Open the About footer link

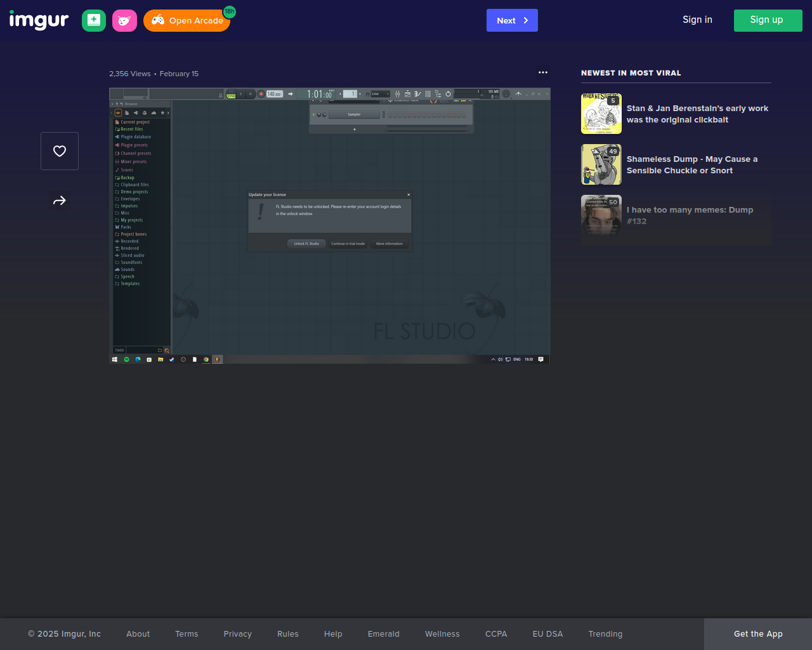138,634
